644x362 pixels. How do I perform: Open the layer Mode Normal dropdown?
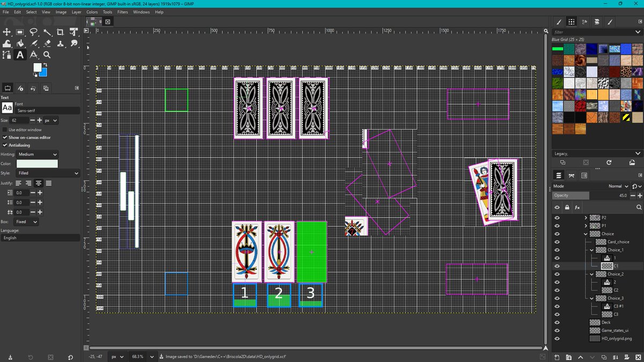coord(592,186)
